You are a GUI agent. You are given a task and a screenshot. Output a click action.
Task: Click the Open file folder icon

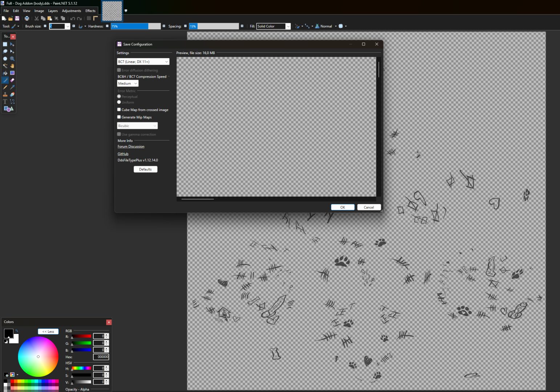[11, 18]
